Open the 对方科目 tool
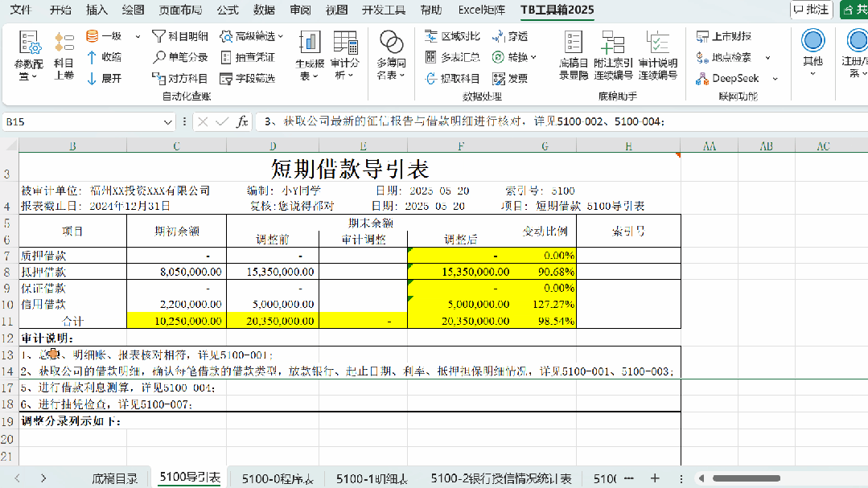 (180, 79)
